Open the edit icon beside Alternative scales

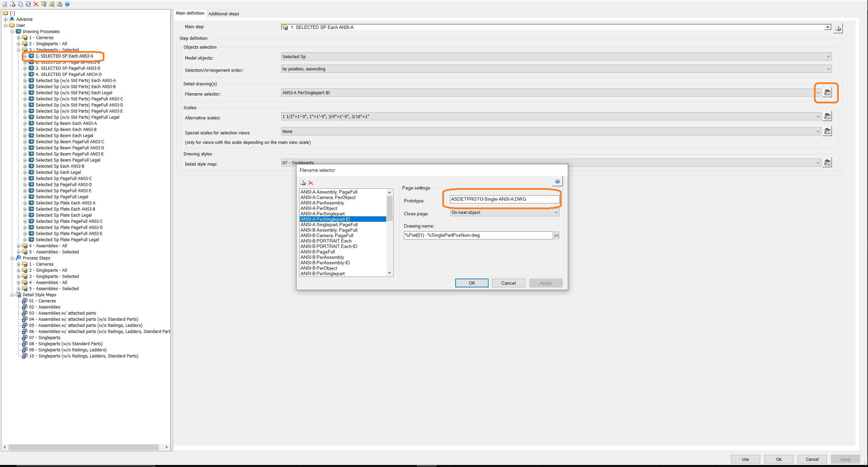828,116
